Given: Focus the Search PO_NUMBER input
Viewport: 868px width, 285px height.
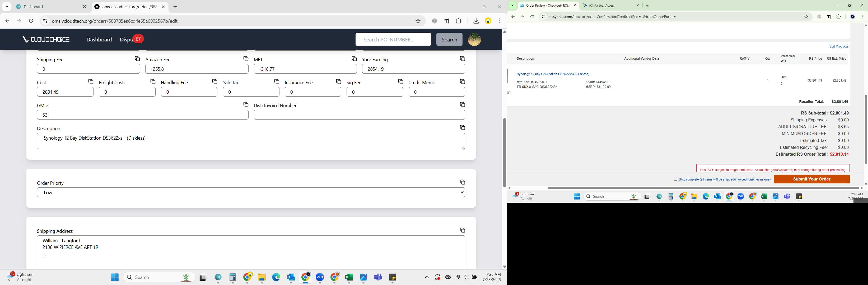Looking at the screenshot, I should tap(393, 39).
